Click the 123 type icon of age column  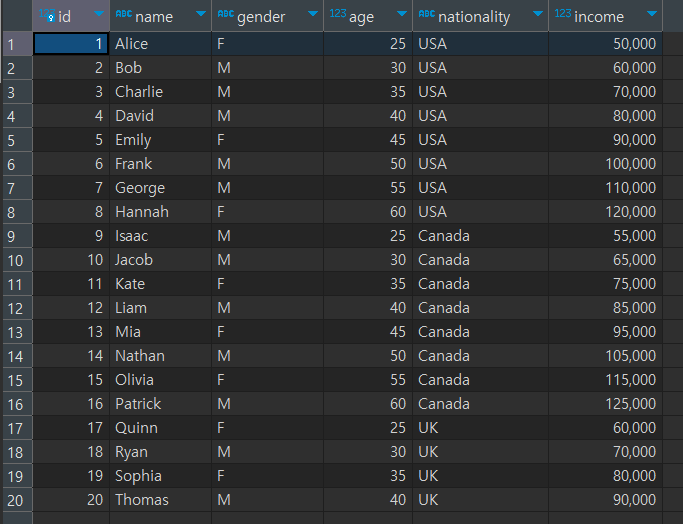pyautogui.click(x=338, y=14)
